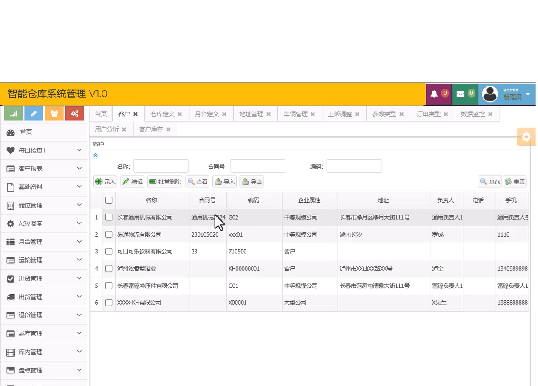Click the batch delete toolbar button

[x=165, y=182]
